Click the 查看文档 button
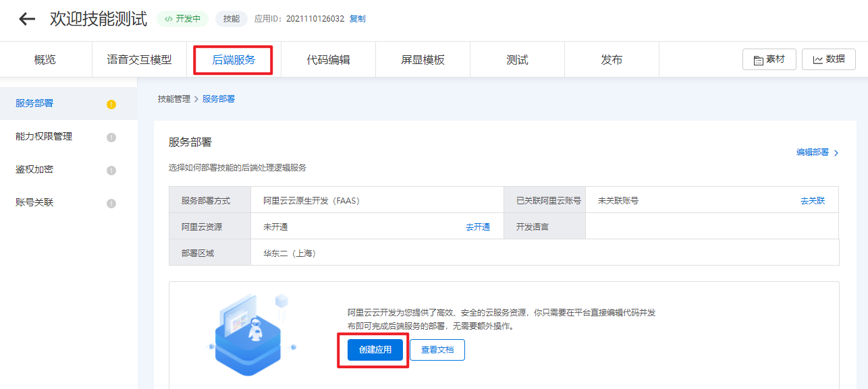The height and width of the screenshot is (389, 868). click(437, 350)
